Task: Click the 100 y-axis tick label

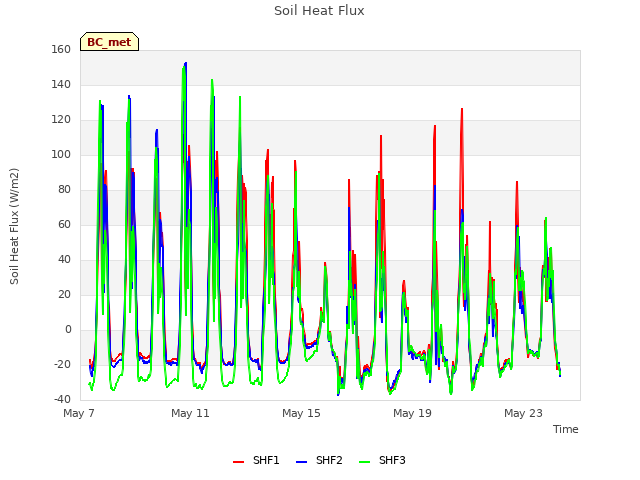Action: pos(61,155)
